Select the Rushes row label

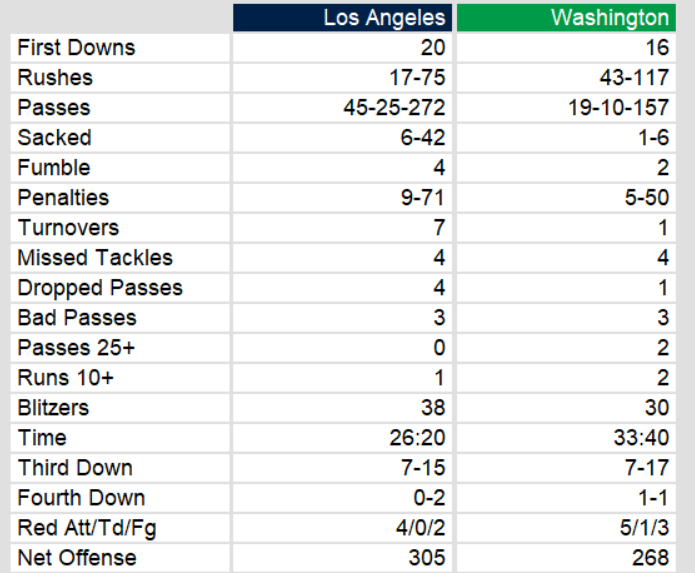55,78
